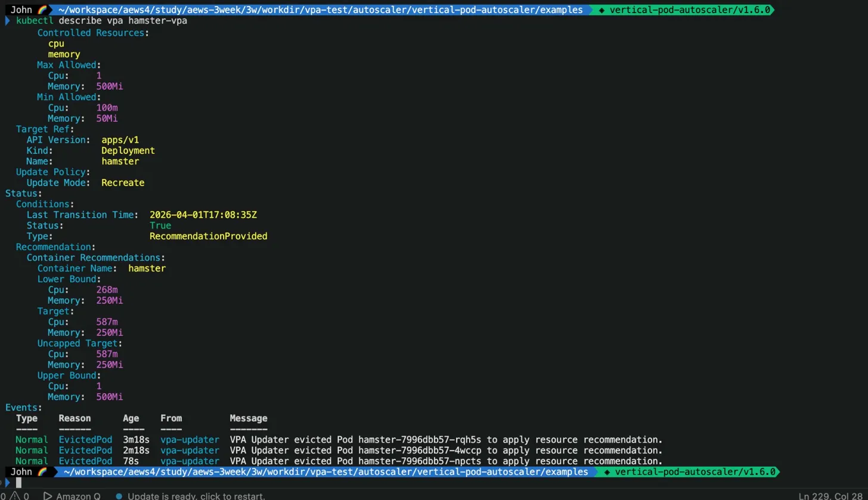868x500 pixels.
Task: Select the event age 78s
Action: pos(131,462)
